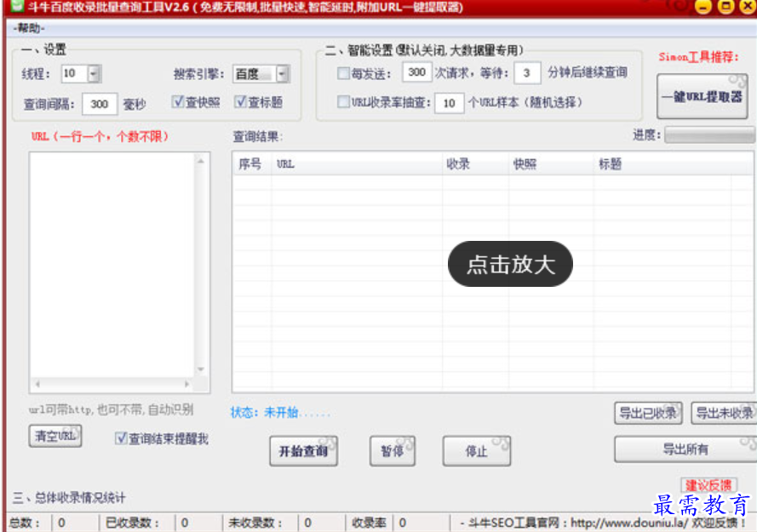Screen dimensions: 757x532
Task: Sort by the 收录 column header
Action: click(475, 164)
